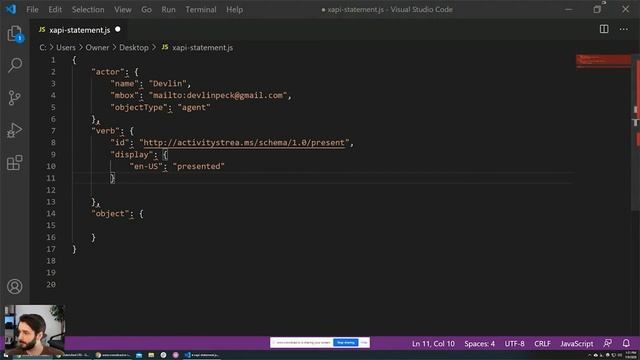This screenshot has height=360, width=640.
Task: Change line endings via CRLF item
Action: click(542, 344)
